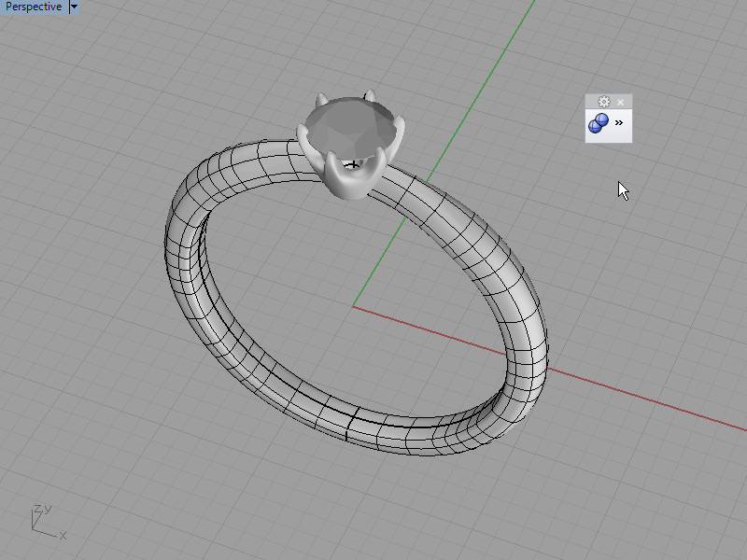
Task: Open the Perspective viewport dropdown arrow
Action: (x=74, y=7)
